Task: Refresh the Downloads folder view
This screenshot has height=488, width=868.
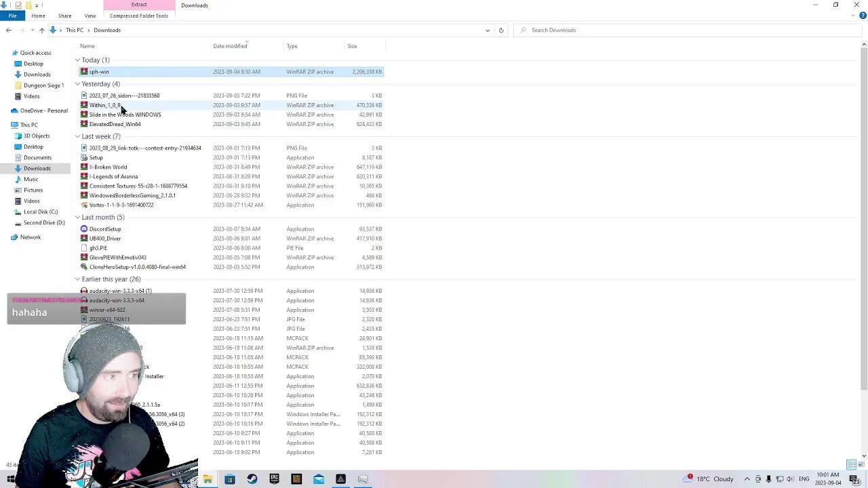Action: (501, 30)
